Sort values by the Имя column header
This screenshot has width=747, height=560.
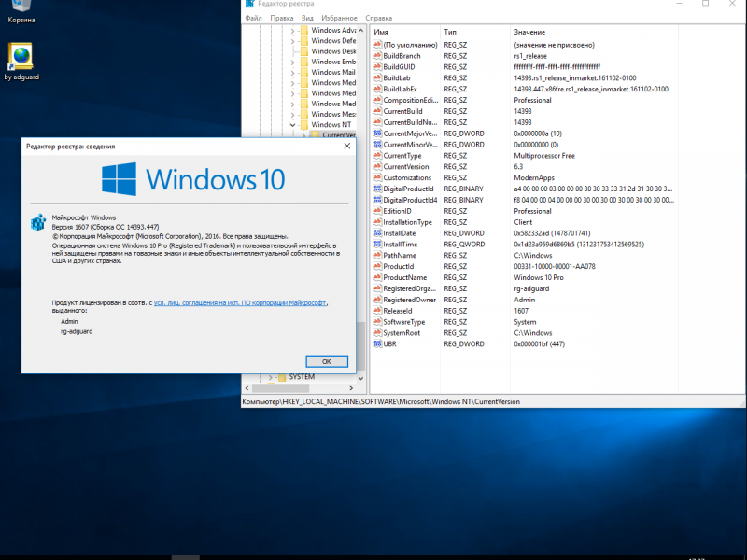click(405, 32)
